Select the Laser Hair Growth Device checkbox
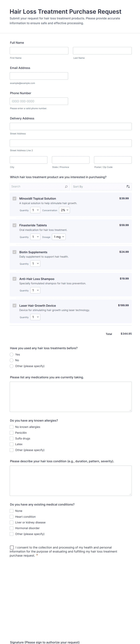 click(14, 305)
